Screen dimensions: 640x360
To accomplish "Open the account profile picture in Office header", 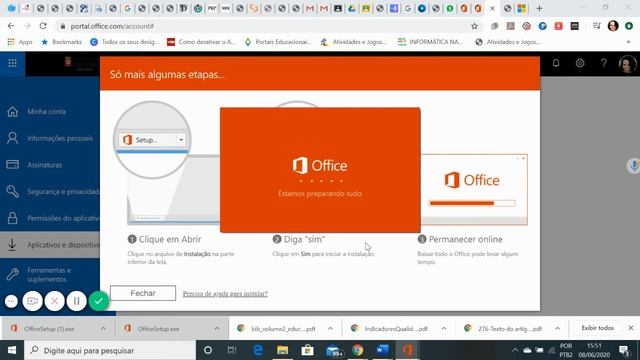I will [627, 64].
